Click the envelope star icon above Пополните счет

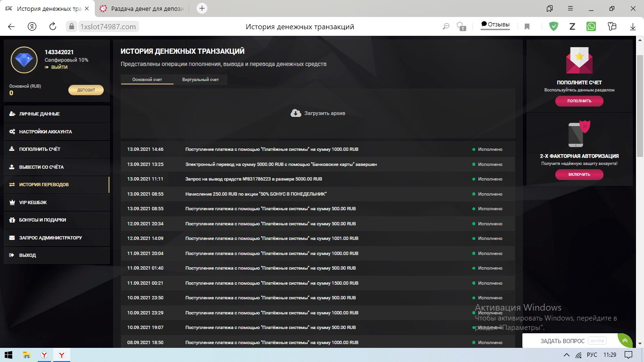[579, 60]
